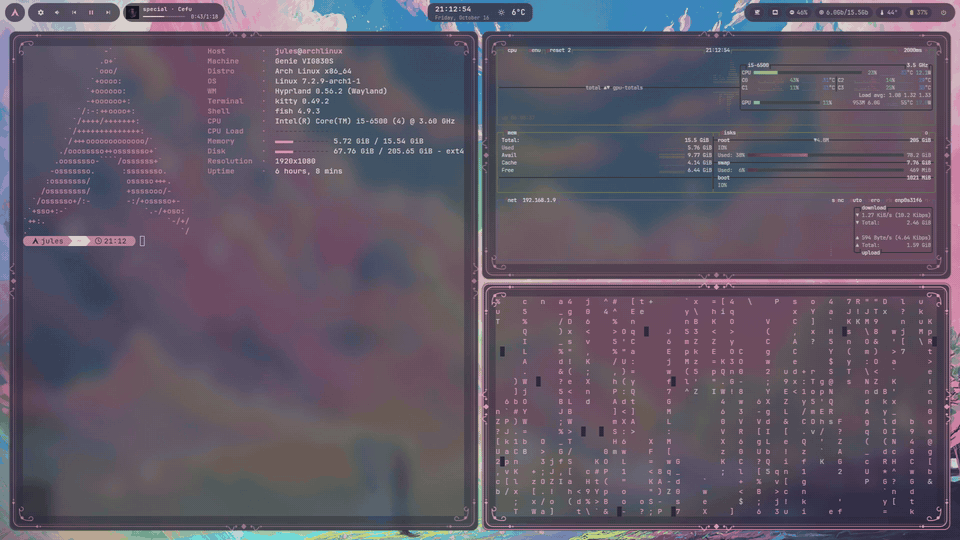This screenshot has height=540, width=960.
Task: Pause the currently playing track
Action: (91, 12)
